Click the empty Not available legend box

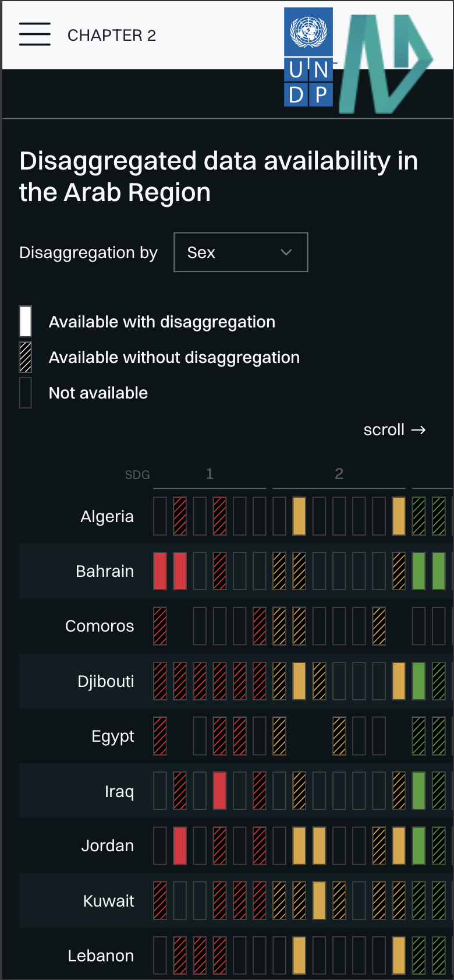point(26,393)
